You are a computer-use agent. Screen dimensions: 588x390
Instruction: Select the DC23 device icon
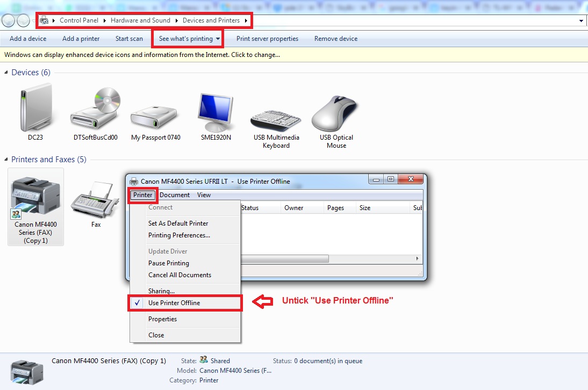35,107
